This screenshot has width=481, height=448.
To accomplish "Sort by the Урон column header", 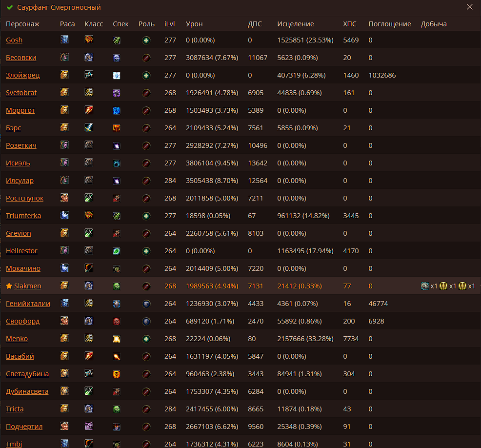I will [194, 24].
